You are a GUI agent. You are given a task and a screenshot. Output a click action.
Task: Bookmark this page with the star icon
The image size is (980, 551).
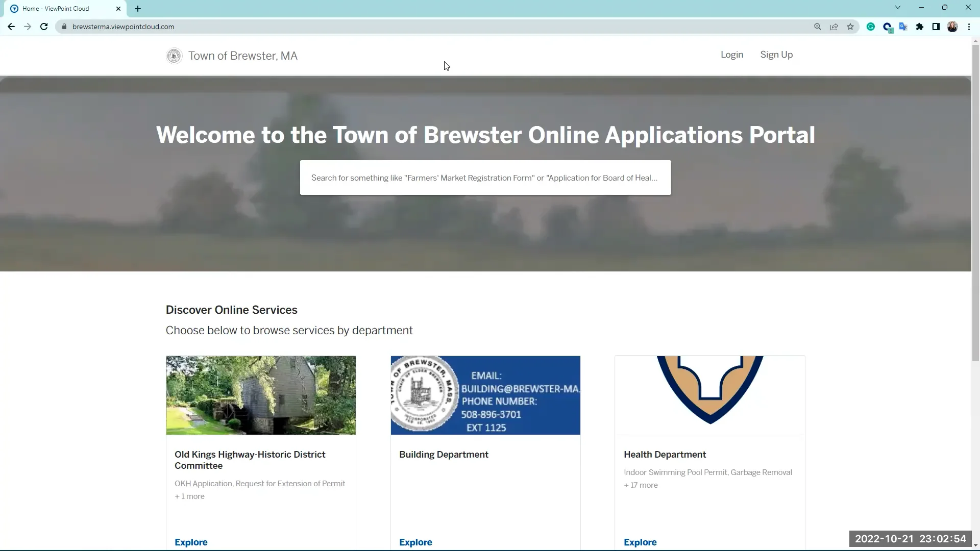850,27
